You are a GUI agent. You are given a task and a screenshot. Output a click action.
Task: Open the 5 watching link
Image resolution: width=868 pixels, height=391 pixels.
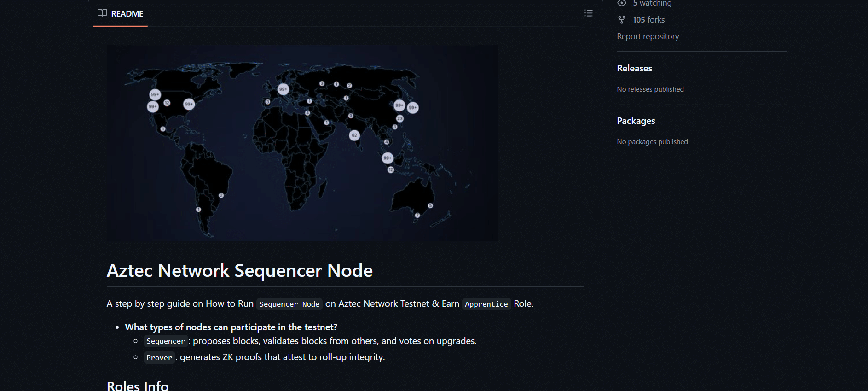(x=652, y=3)
